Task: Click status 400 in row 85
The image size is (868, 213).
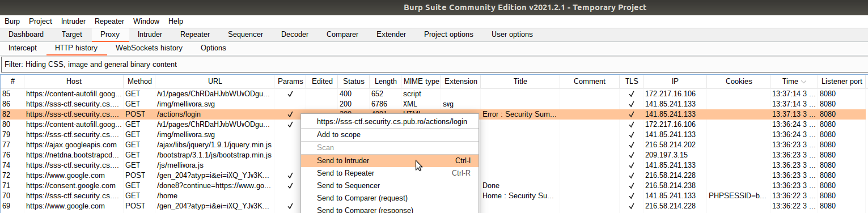Action: (x=354, y=94)
